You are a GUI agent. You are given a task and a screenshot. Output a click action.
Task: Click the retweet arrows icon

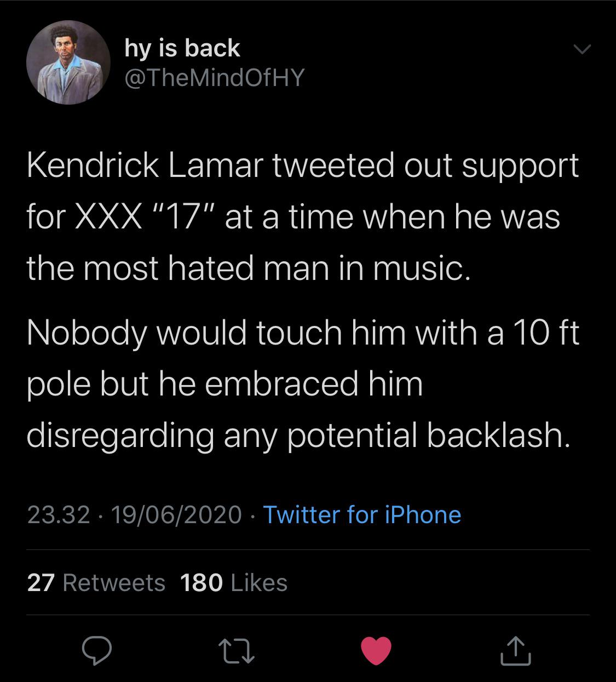(237, 650)
